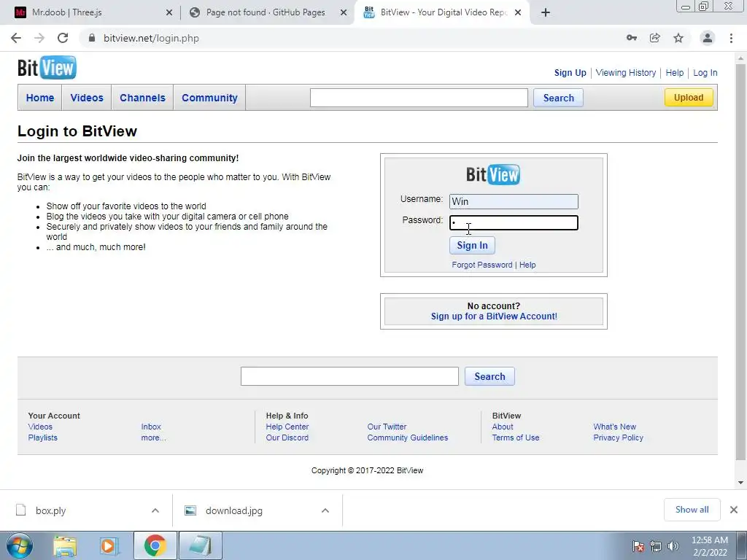Open Community Guidelines footer link
Image resolution: width=747 pixels, height=560 pixels.
407,437
